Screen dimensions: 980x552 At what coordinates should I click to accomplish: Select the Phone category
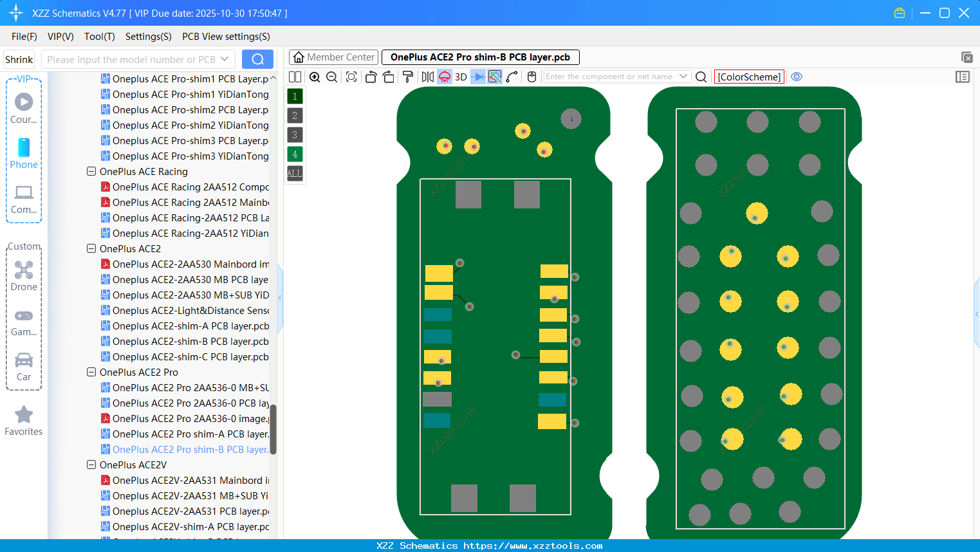pos(24,154)
